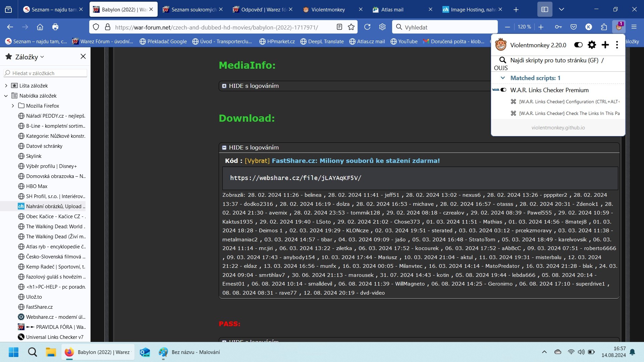Open Firefox hamburger application menu
644x362 pixels.
coord(634,27)
